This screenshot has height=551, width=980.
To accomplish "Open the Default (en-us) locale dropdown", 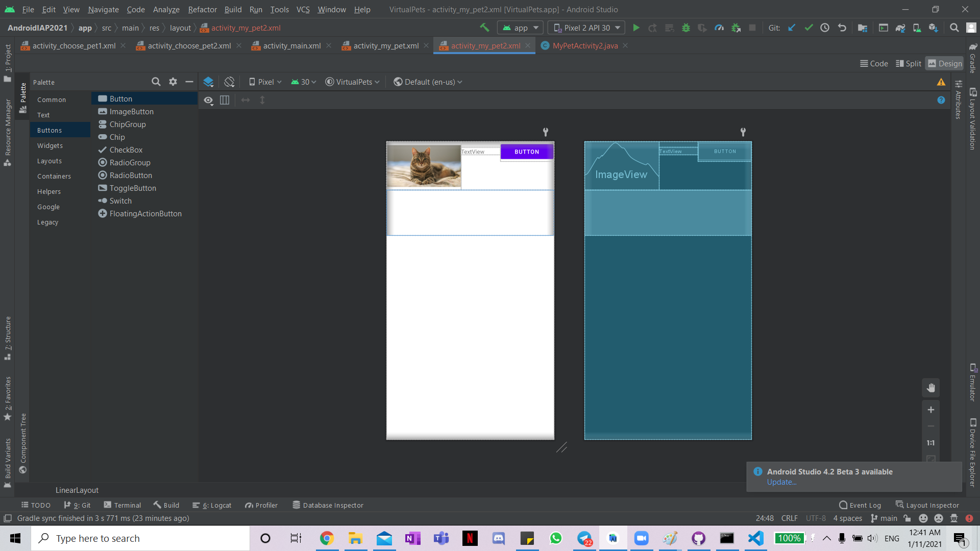I will 428,82.
